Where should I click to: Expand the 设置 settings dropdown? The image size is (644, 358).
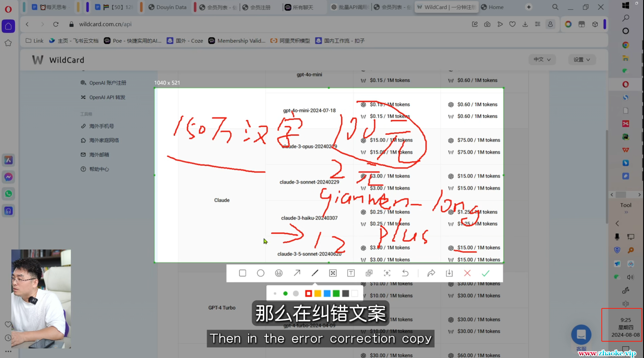[581, 60]
